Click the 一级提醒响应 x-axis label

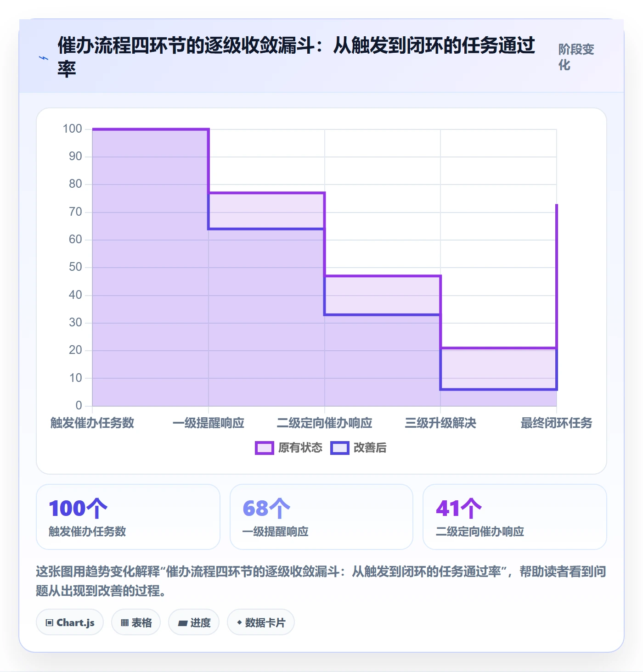point(209,423)
